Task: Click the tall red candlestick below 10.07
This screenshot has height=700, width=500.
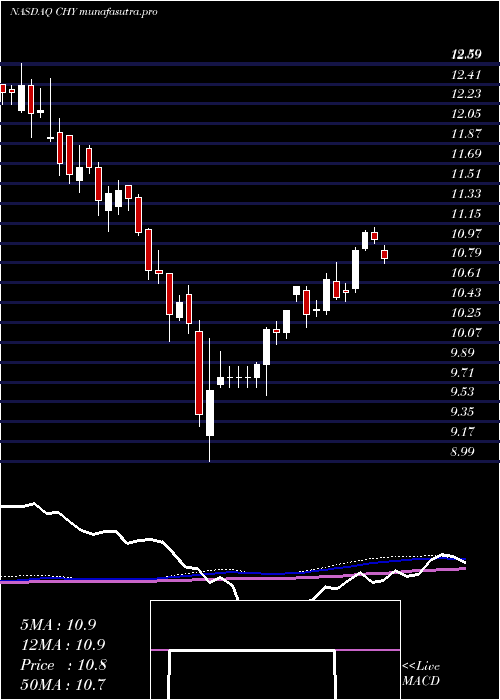Action: tap(199, 373)
